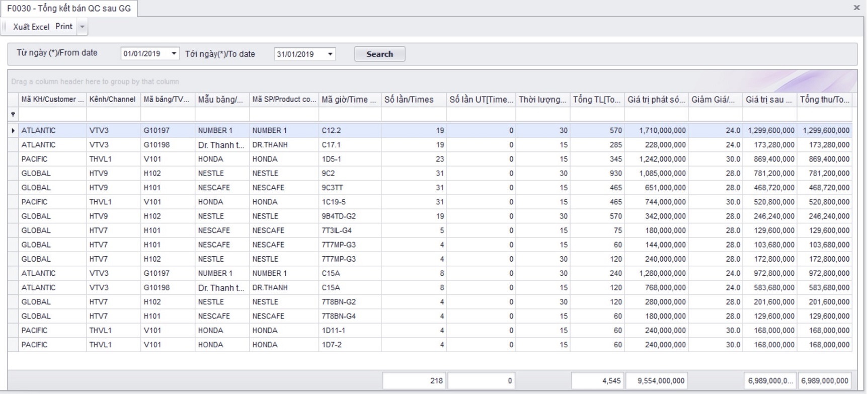
Task: Click the footer total 9,554,000,000
Action: click(657, 381)
